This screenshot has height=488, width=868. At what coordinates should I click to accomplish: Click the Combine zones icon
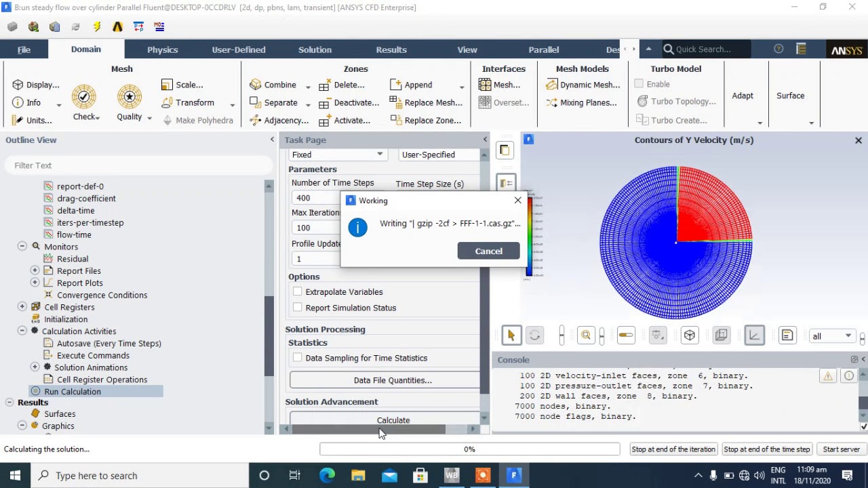click(256, 85)
